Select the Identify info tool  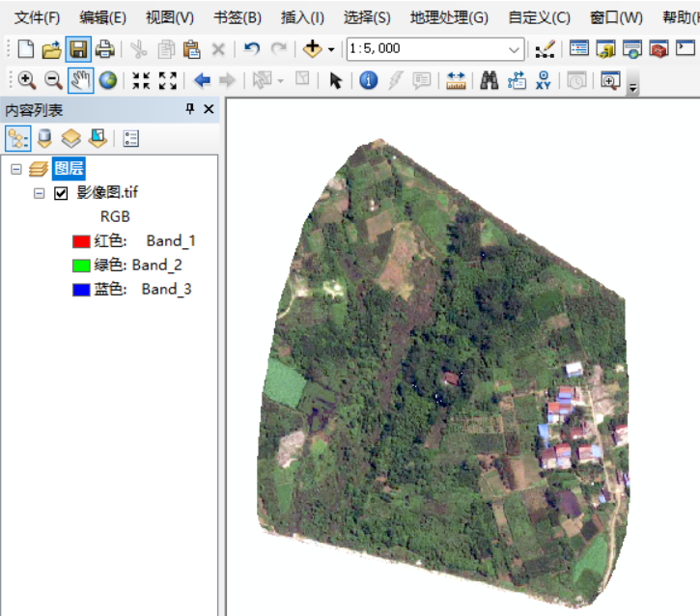(368, 82)
